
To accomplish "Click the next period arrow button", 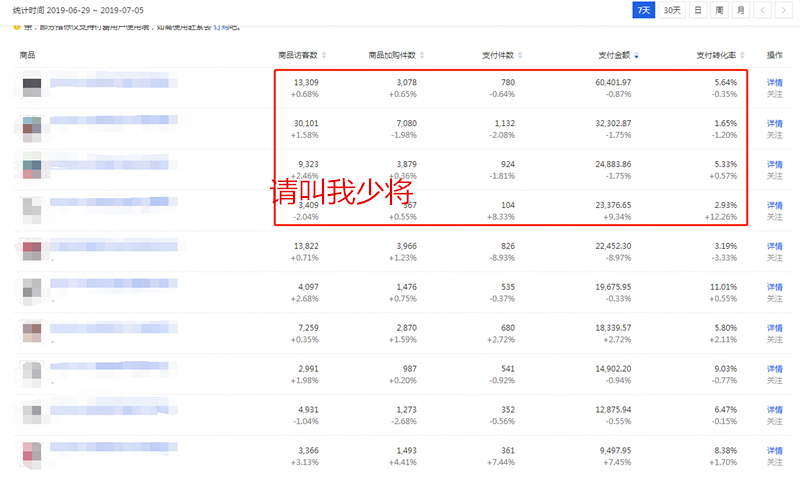I will tap(786, 10).
